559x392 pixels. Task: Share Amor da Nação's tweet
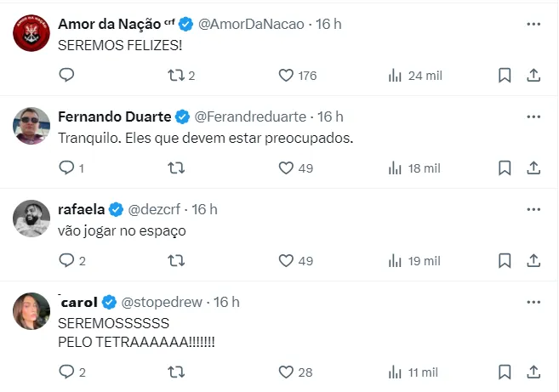(x=533, y=76)
